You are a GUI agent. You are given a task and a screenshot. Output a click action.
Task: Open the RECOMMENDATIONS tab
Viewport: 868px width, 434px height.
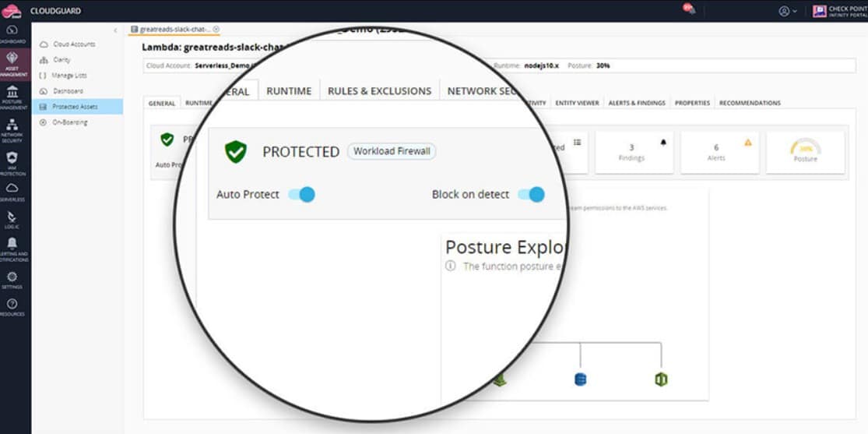point(750,103)
